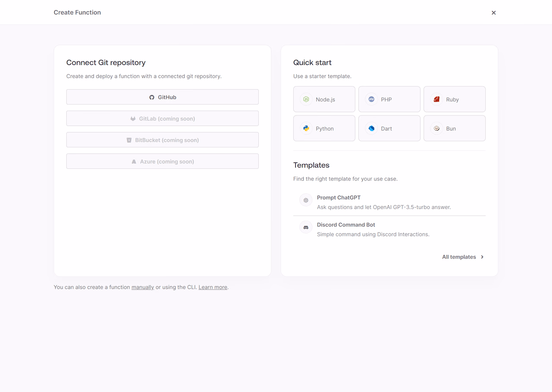
Task: Click the Python logo icon
Action: pos(306,128)
